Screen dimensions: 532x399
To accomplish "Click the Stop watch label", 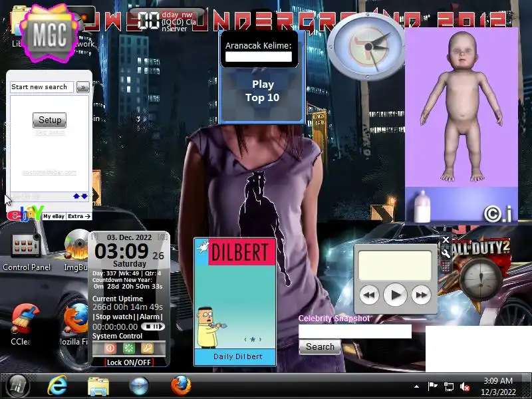I will (x=113, y=317).
